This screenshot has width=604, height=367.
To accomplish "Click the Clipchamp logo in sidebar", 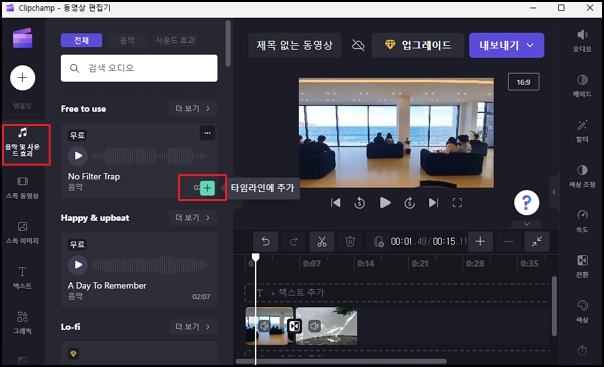I will (x=22, y=38).
